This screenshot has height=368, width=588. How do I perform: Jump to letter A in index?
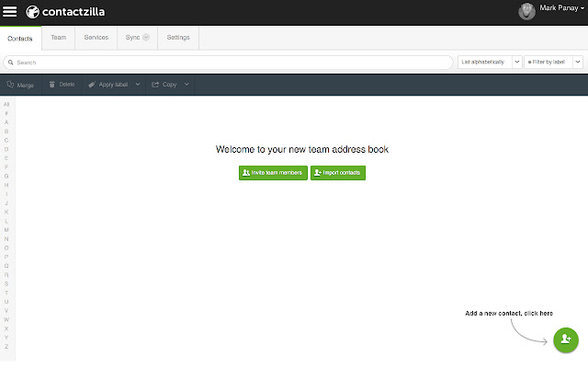coord(6,122)
